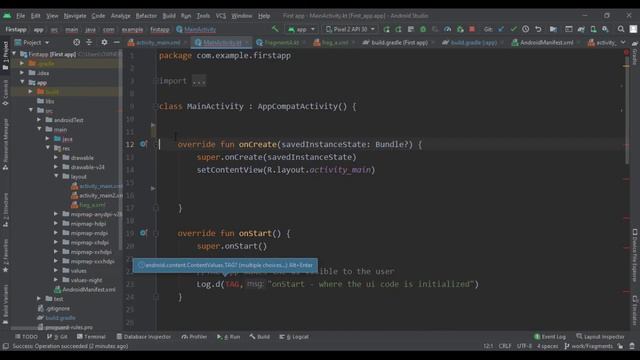The width and height of the screenshot is (640, 360).
Task: Expand the mipmap-hdpi folder
Action: point(56,223)
